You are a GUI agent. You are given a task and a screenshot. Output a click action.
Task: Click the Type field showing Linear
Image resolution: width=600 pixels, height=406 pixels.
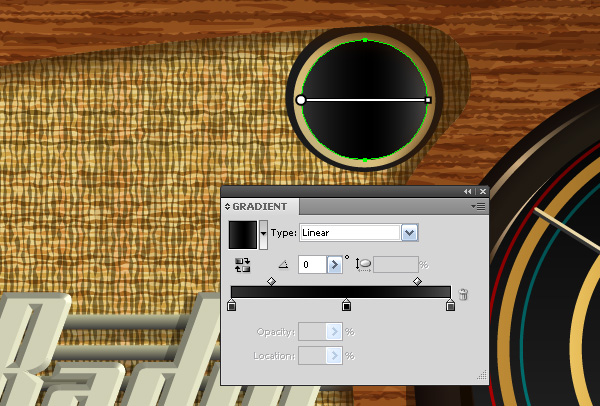[x=350, y=233]
